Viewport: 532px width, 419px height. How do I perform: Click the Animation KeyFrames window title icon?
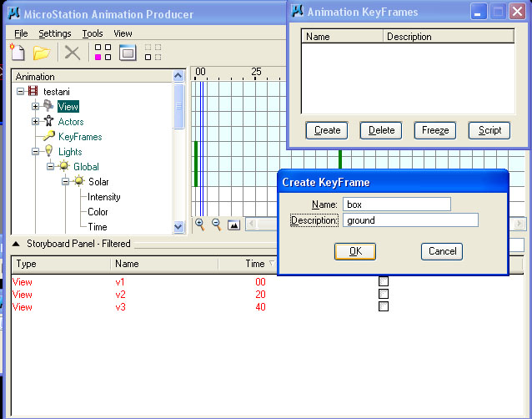coord(297,11)
